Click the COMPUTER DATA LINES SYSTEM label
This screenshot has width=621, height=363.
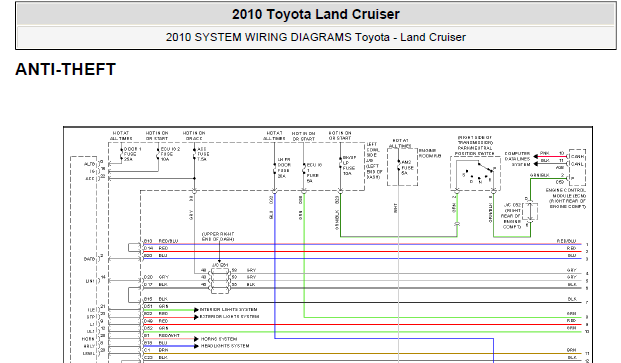[517, 159]
